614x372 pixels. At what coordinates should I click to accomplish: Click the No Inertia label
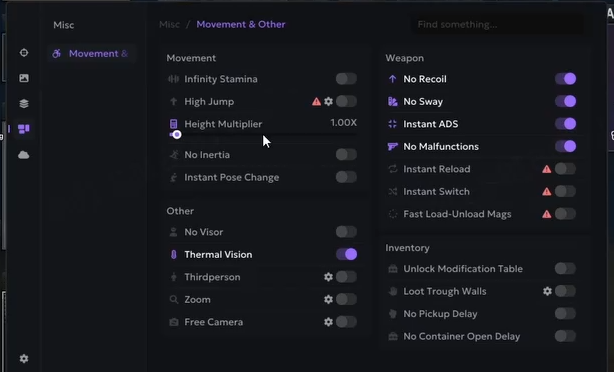pos(207,155)
